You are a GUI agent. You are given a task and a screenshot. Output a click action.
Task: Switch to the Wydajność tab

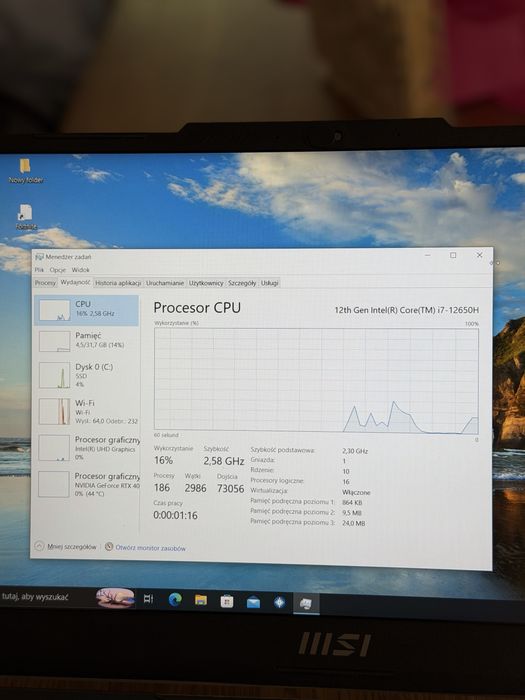click(75, 283)
